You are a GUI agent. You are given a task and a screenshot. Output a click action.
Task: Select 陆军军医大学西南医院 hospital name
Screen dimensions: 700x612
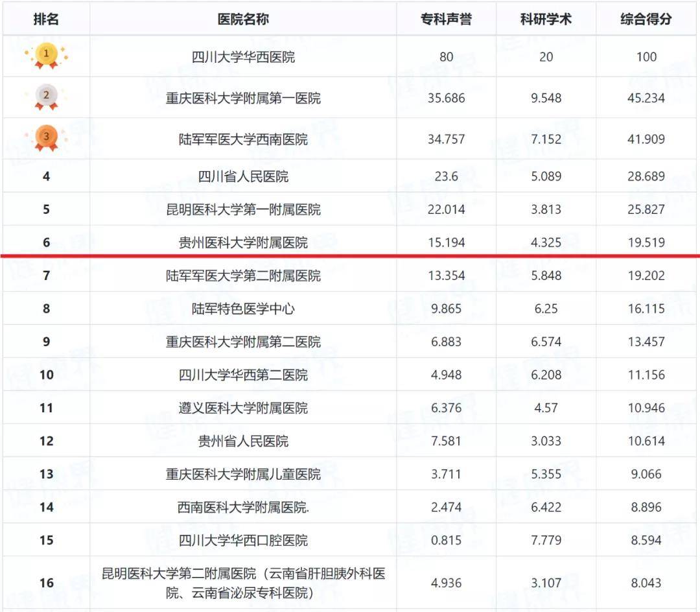[x=243, y=139]
